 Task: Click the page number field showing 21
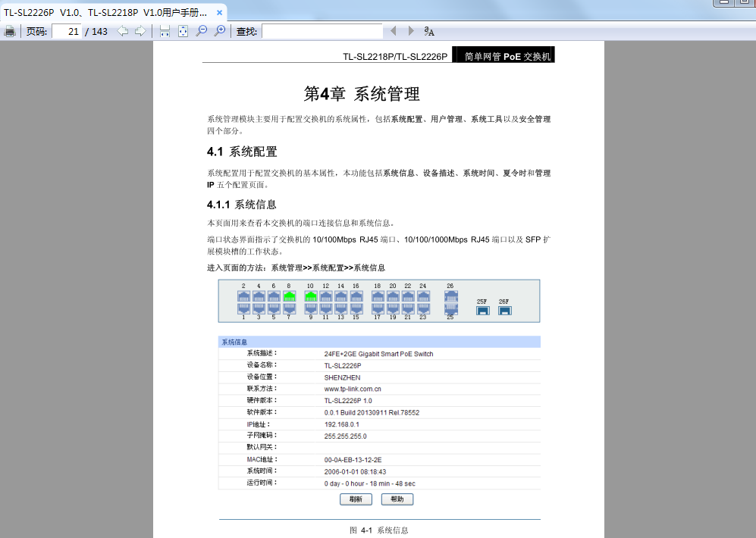[67, 31]
